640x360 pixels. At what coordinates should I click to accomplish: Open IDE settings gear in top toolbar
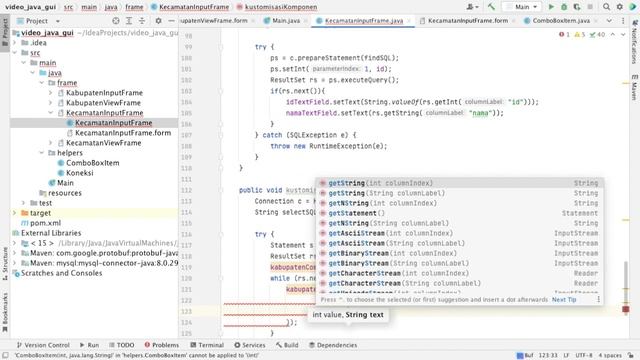coord(620,7)
